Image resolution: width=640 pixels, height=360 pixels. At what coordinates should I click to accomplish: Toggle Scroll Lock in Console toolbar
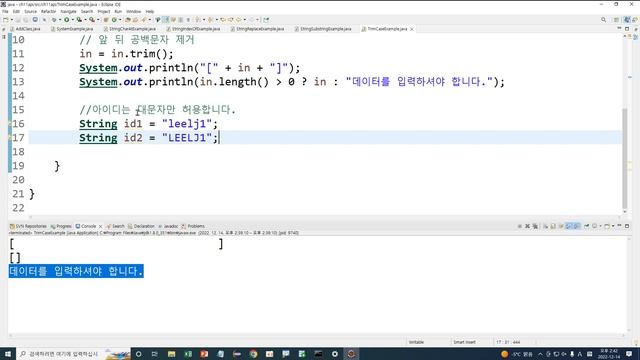coord(553,226)
